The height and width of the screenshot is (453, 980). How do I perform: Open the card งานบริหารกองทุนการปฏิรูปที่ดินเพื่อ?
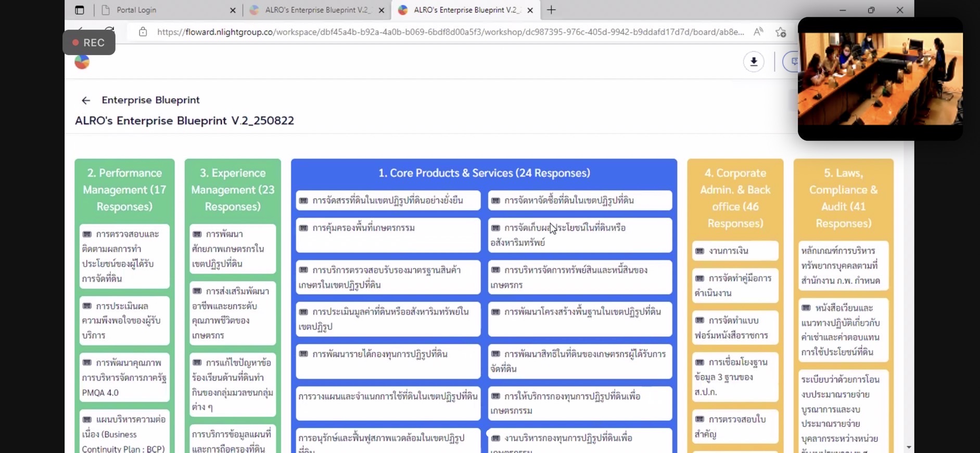(x=580, y=442)
